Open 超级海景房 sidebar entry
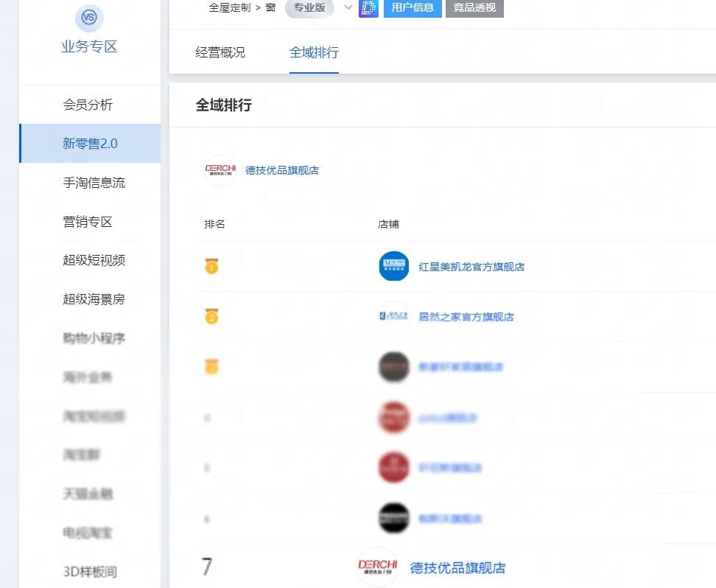The height and width of the screenshot is (588, 716). pyautogui.click(x=94, y=299)
